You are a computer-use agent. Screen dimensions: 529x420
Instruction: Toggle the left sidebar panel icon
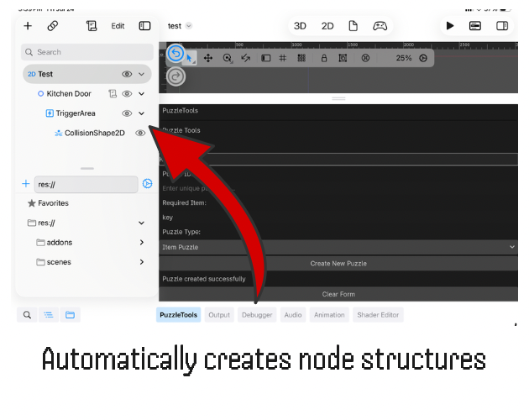pyautogui.click(x=144, y=26)
